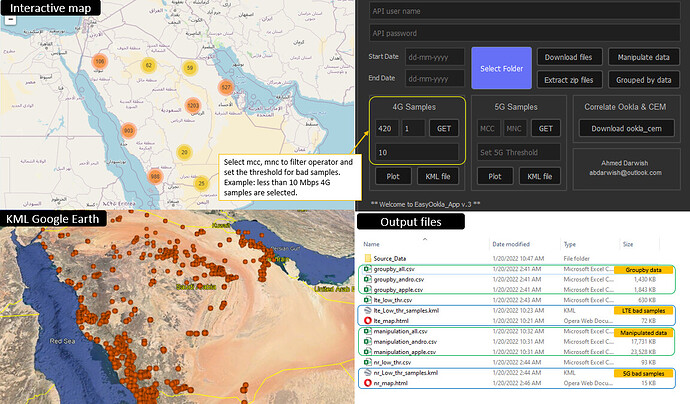
Task: Click KML file in the 5G Samples panel
Action: tap(540, 176)
